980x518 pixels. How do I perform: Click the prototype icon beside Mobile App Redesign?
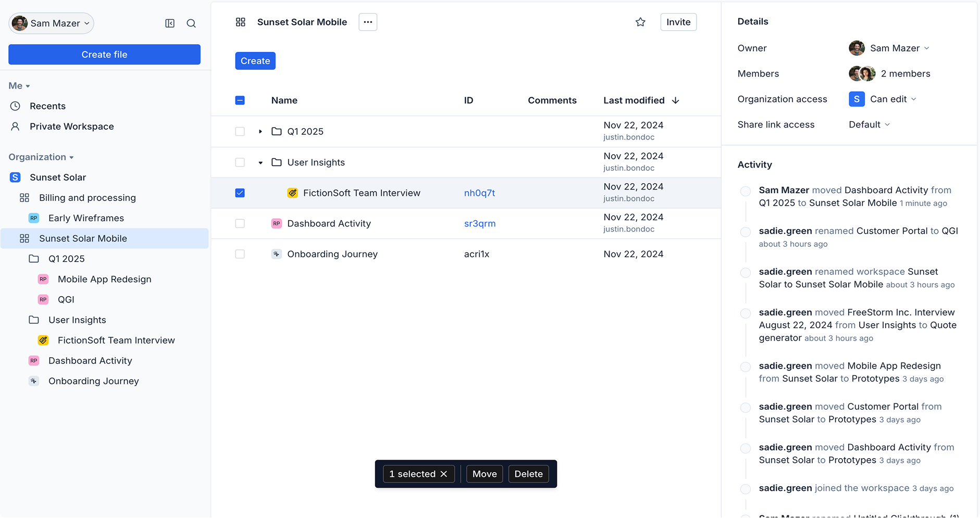point(43,279)
